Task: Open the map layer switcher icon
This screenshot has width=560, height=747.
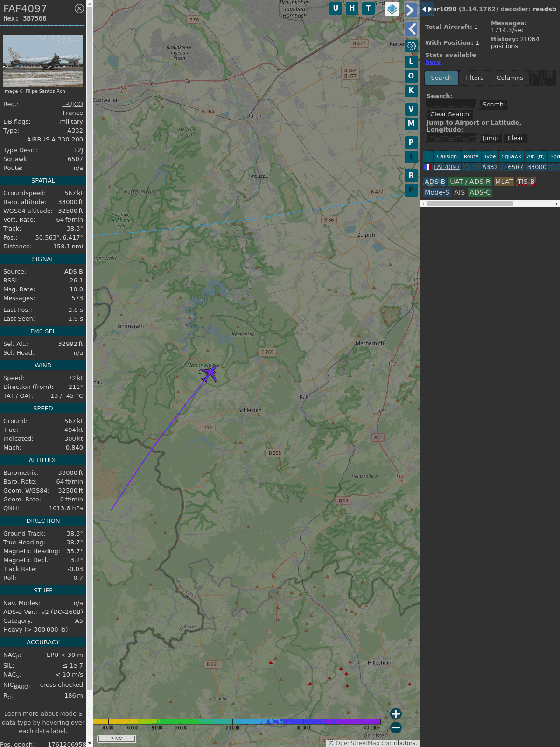Action: click(392, 9)
